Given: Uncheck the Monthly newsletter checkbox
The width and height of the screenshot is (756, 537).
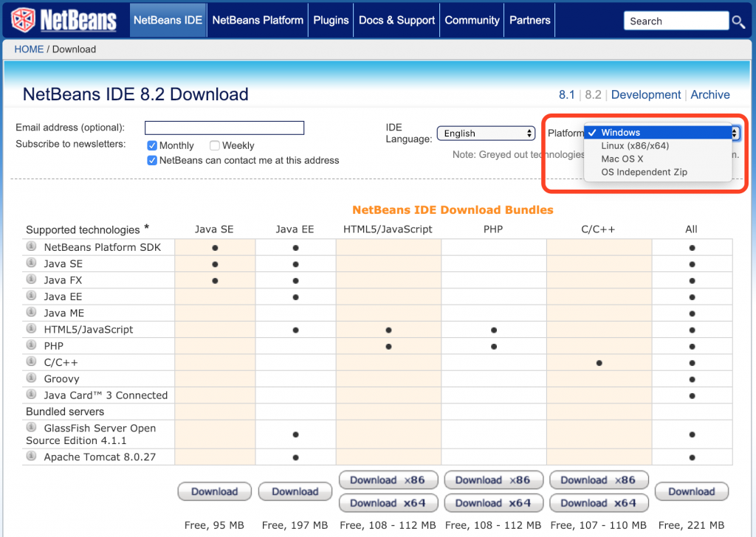Looking at the screenshot, I should pyautogui.click(x=153, y=145).
